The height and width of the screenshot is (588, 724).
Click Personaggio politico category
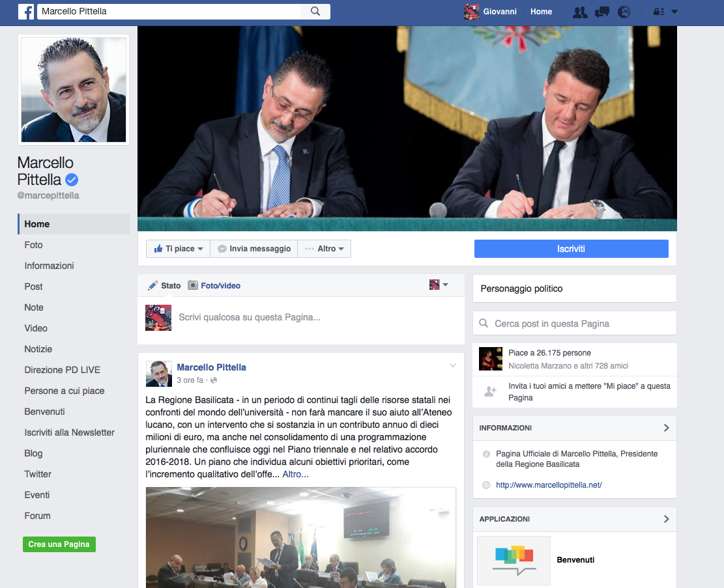click(521, 288)
